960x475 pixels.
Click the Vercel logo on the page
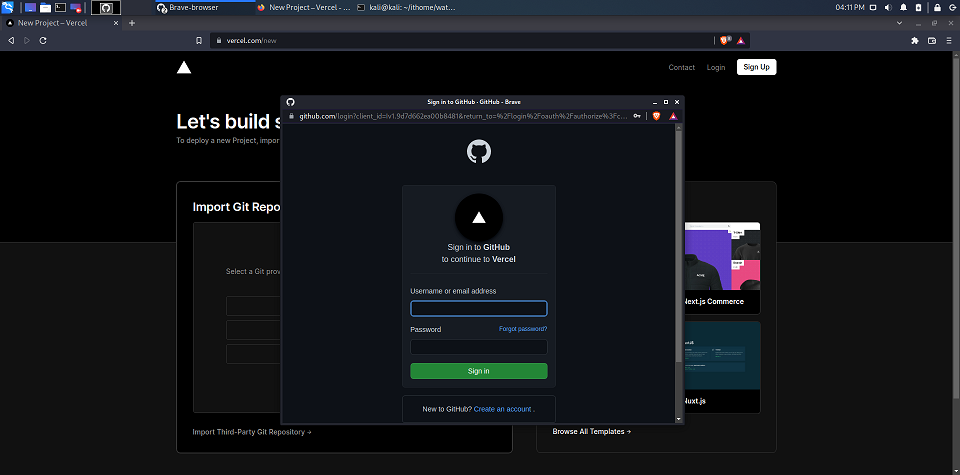184,67
